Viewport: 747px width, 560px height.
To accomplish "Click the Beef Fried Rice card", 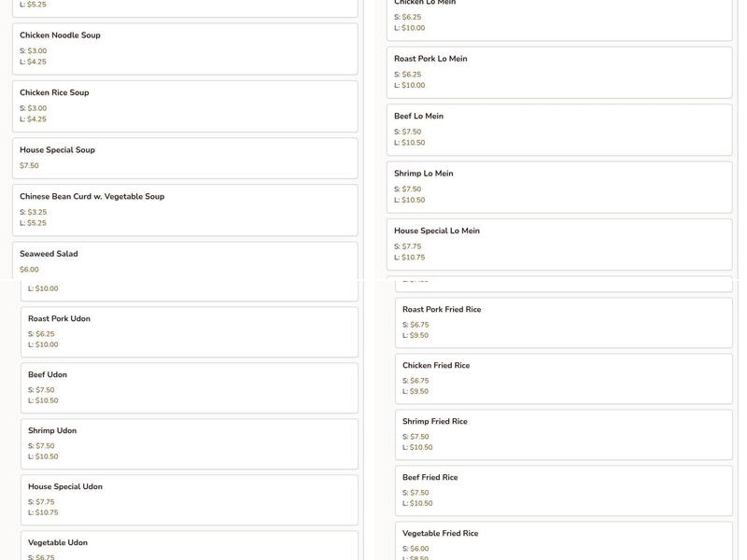I will click(x=563, y=490).
